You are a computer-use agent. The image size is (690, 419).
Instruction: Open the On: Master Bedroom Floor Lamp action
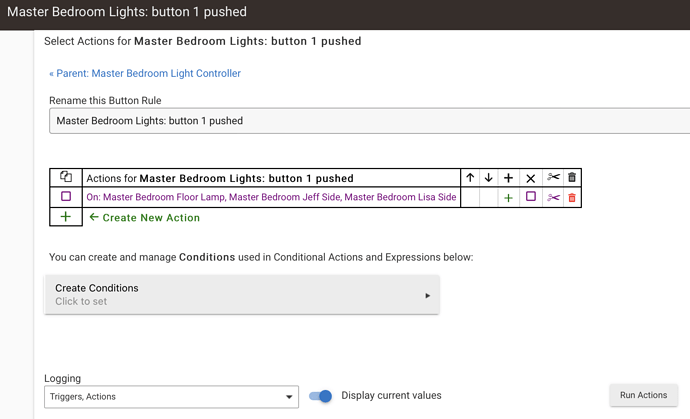[x=271, y=198]
